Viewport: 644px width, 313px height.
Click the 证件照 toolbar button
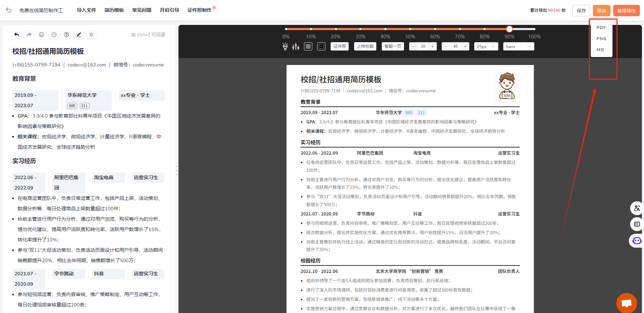click(x=340, y=46)
